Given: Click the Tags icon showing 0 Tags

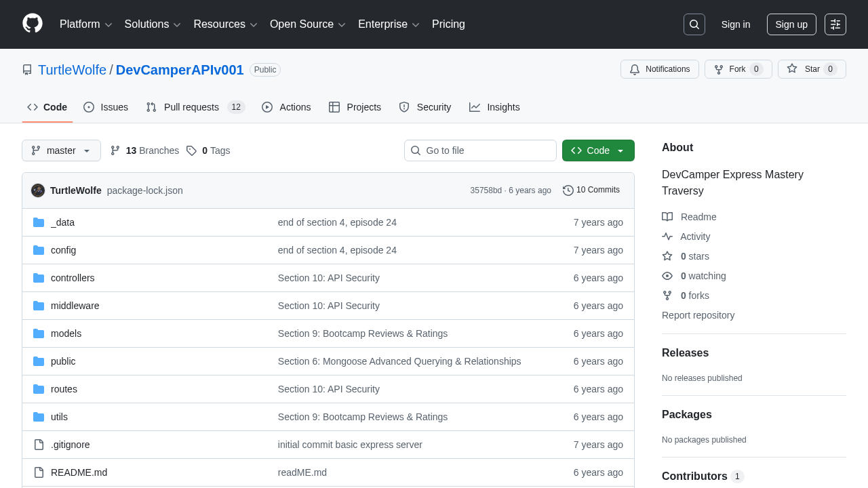Looking at the screenshot, I should point(191,150).
